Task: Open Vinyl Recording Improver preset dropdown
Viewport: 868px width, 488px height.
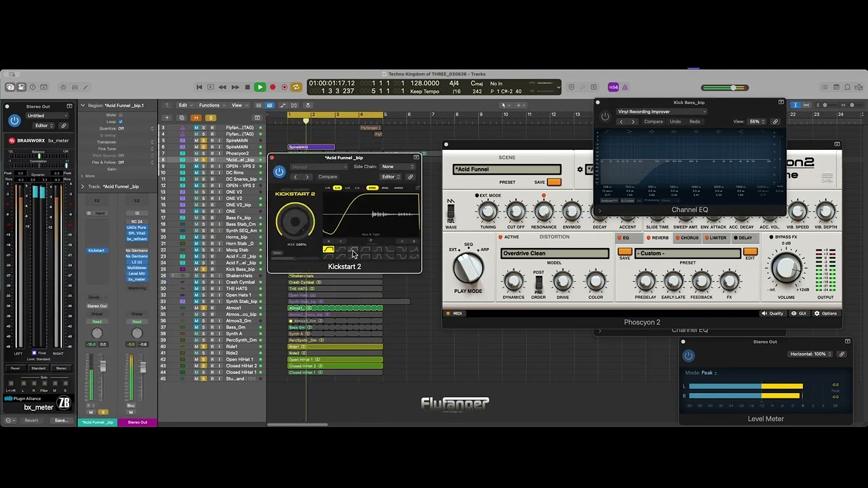Action: pos(662,112)
